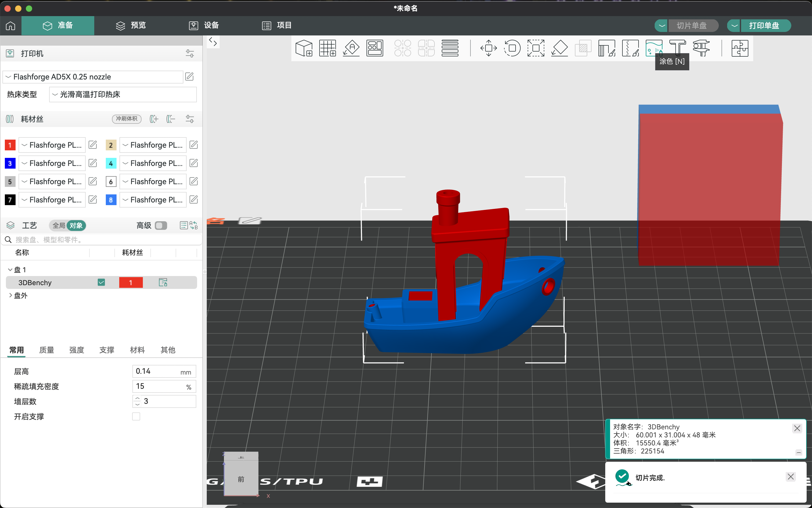The height and width of the screenshot is (508, 812).
Task: Click 3DBenchy object settings icon
Action: (163, 282)
